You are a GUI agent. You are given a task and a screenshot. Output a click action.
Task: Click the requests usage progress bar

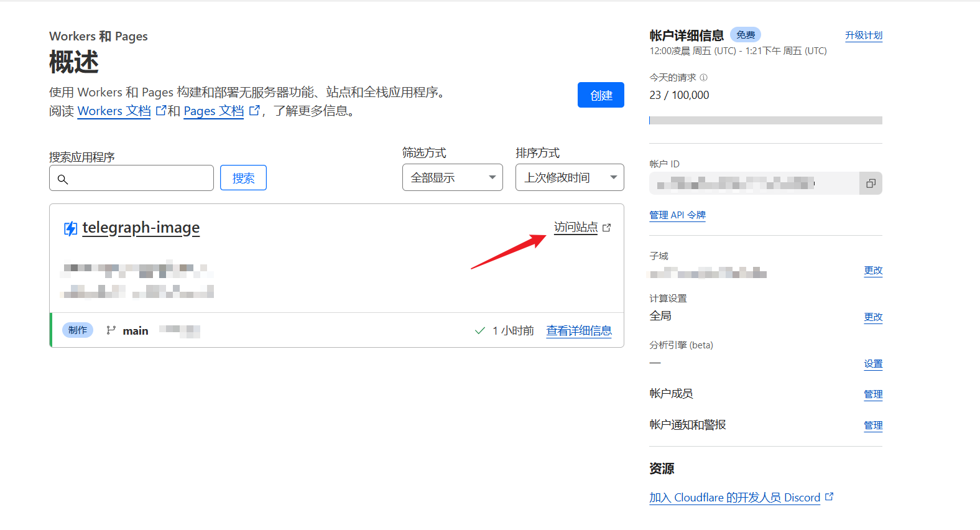[x=765, y=120]
